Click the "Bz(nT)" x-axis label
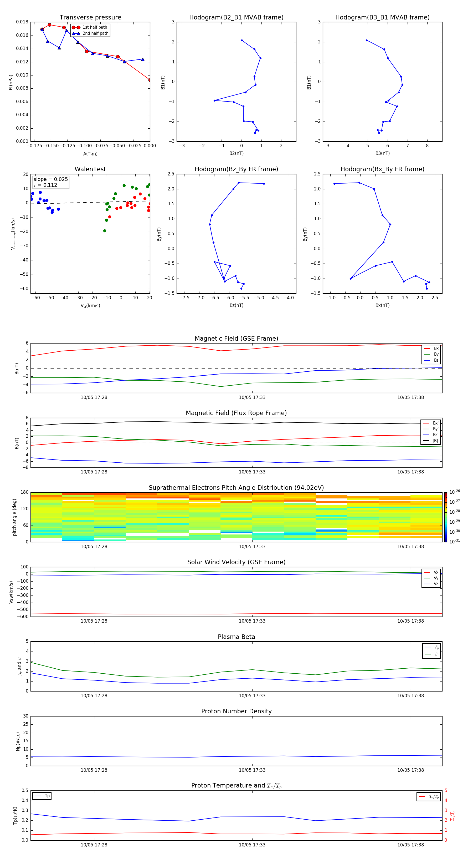473x868 pixels. click(236, 305)
